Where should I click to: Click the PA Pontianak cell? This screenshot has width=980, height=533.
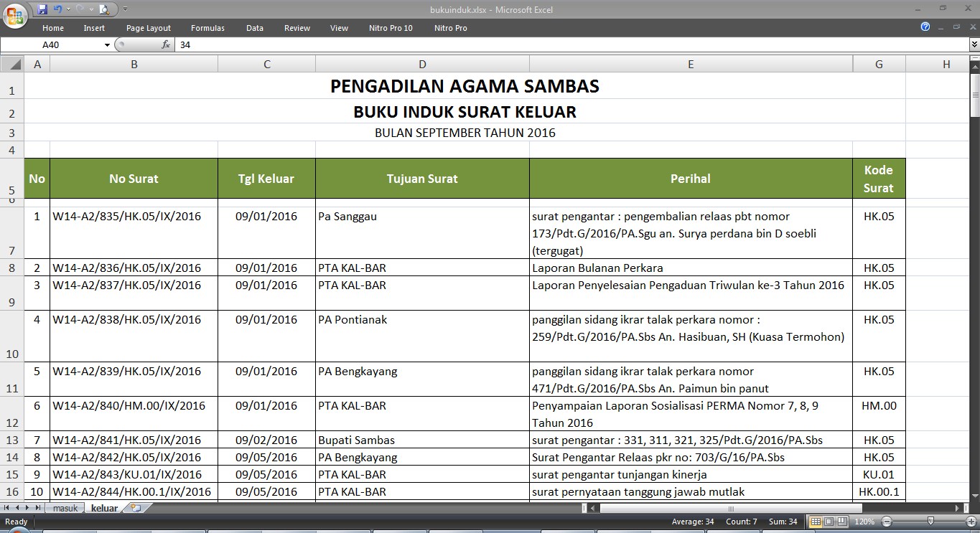[x=422, y=336]
